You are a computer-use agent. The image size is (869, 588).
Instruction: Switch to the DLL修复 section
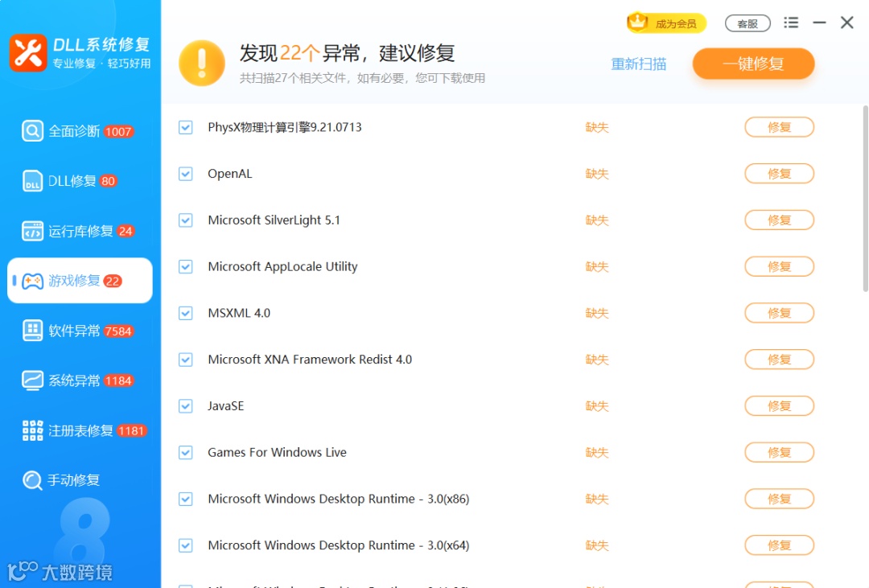tap(80, 181)
